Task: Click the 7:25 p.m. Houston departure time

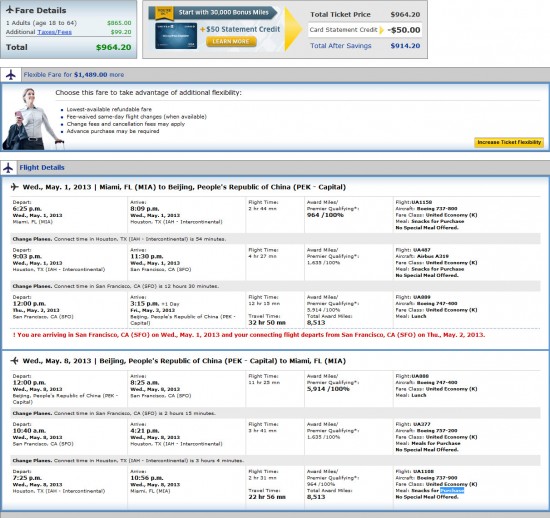Action: click(x=27, y=478)
